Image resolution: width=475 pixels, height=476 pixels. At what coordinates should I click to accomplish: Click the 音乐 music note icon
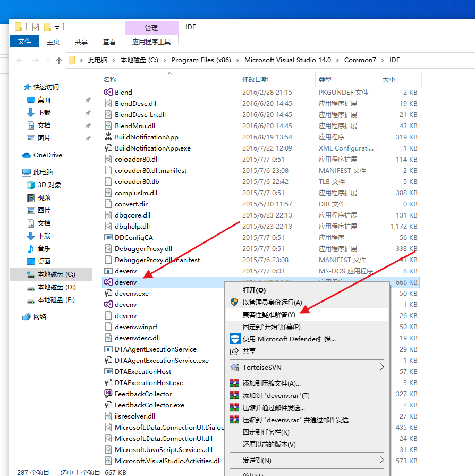click(x=31, y=248)
